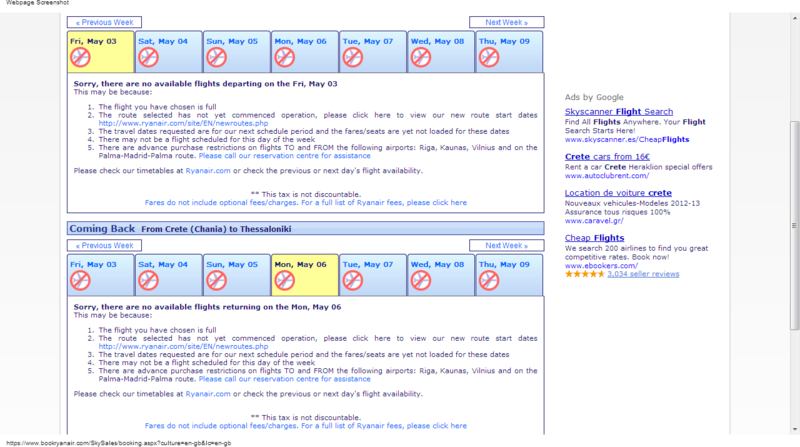Click no-flight icon under outbound Sat, May 04
The height and width of the screenshot is (447, 800).
148,57
